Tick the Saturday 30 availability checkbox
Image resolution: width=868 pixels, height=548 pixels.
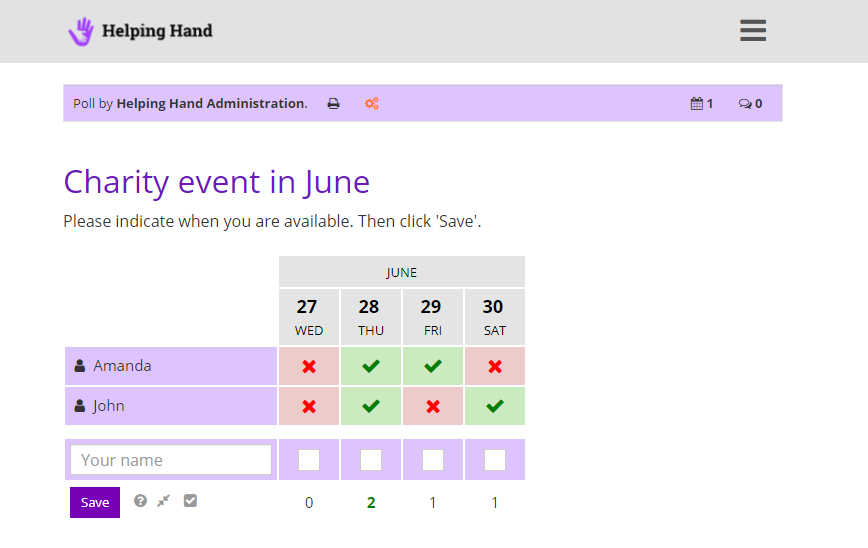coord(495,459)
